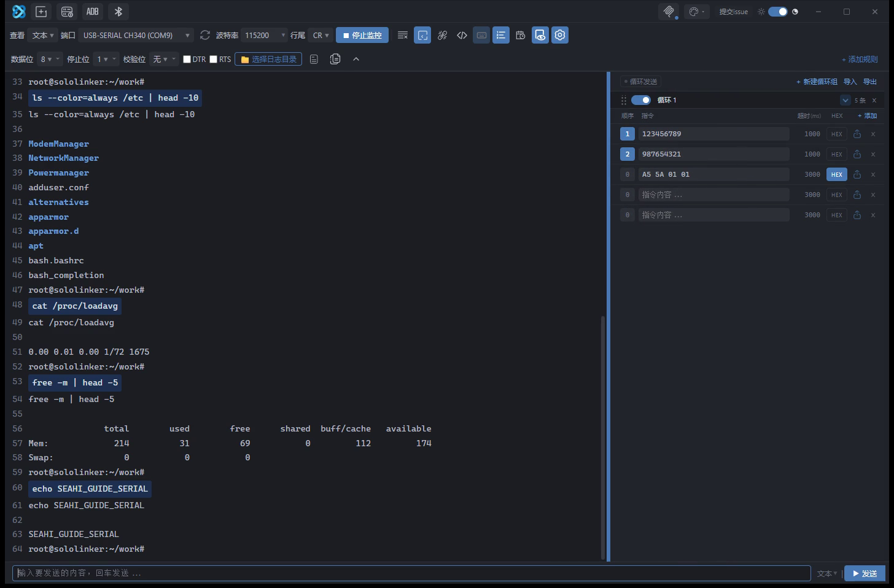
Task: Copy log using the copy icon
Action: [335, 59]
